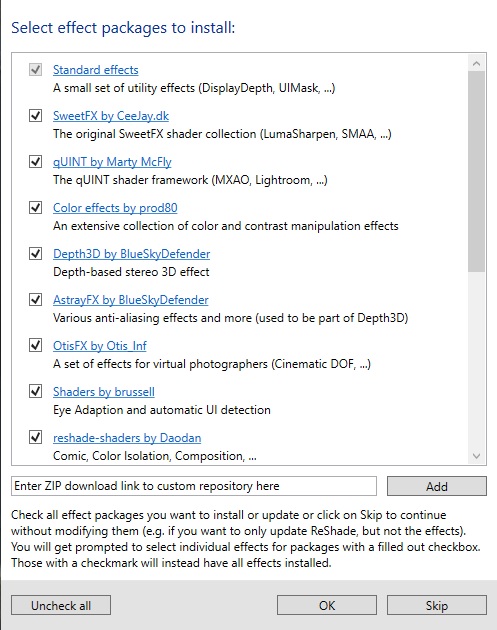Uncheck Depth3D by BlueSkyDefender checkbox
This screenshot has height=630, width=497.
[x=35, y=254]
